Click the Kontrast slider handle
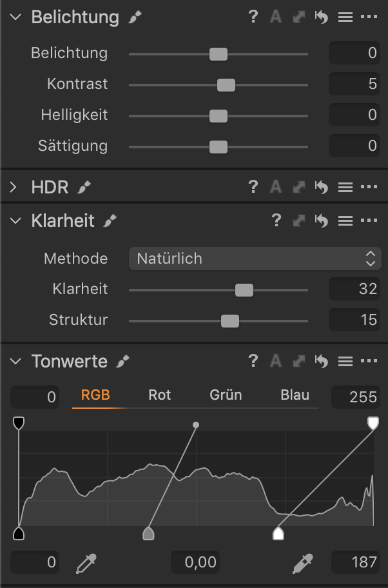388x588 pixels. point(226,85)
